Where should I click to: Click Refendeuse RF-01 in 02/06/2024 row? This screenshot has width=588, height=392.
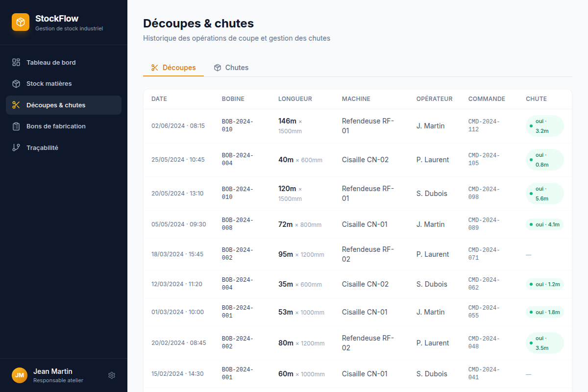[x=368, y=126]
